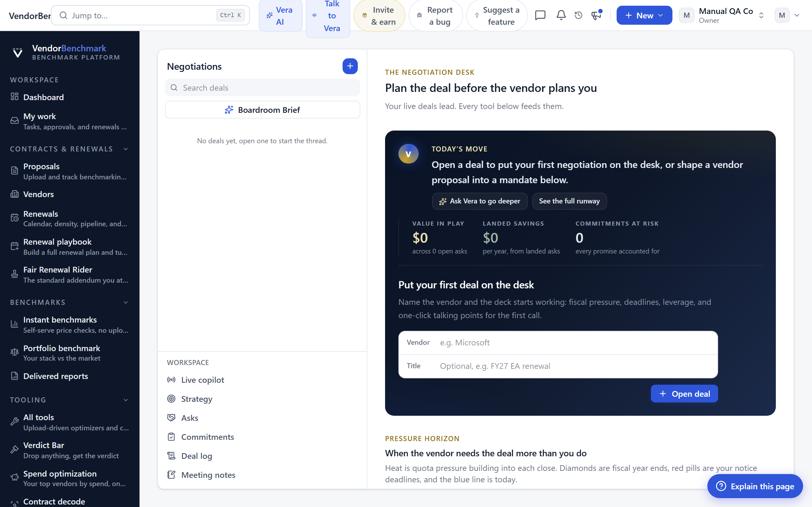Click the blue plus to add a negotiation
This screenshot has width=812, height=507.
350,66
